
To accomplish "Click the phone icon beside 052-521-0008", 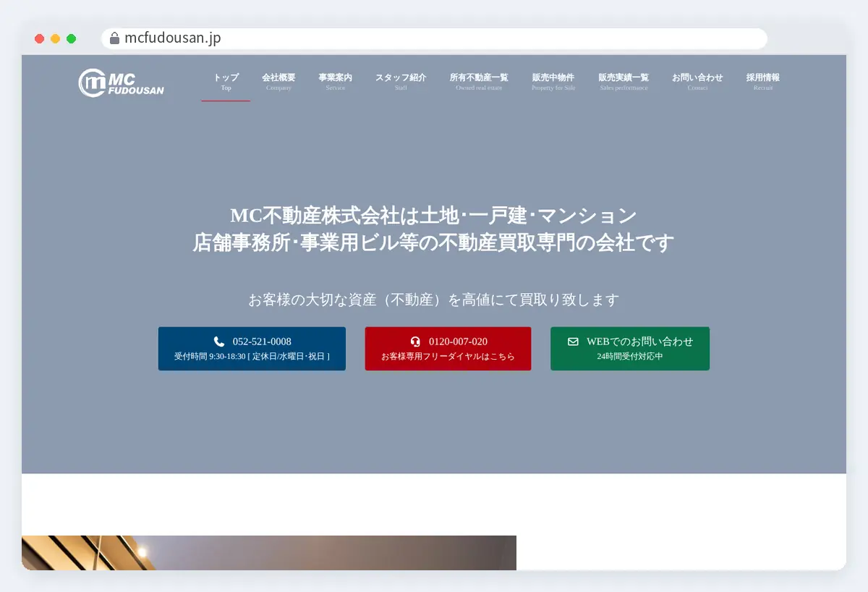I will [x=219, y=342].
